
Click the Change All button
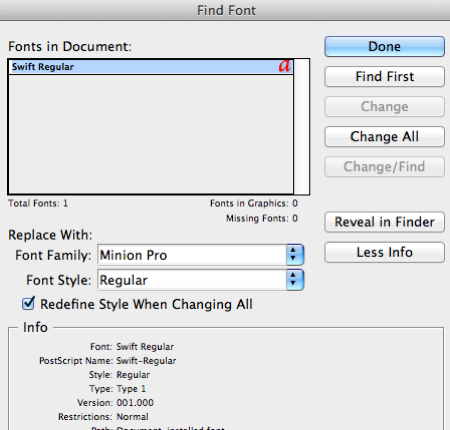coord(384,137)
